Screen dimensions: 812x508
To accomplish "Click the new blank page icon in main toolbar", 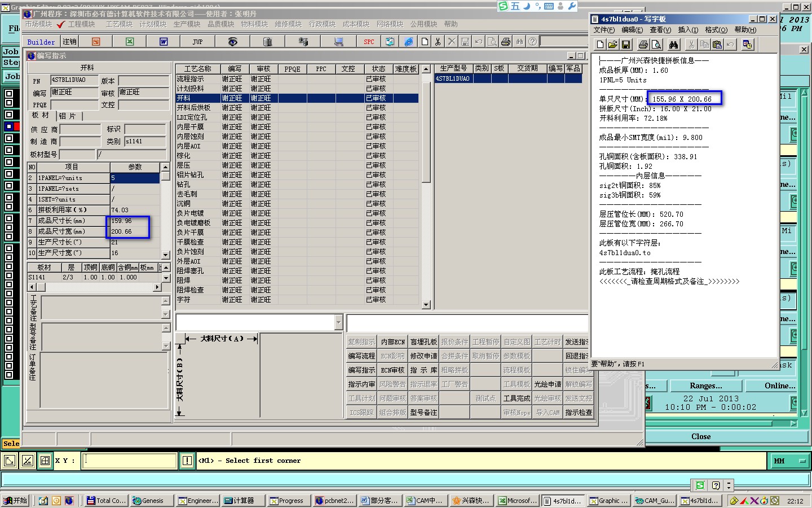I will (x=425, y=42).
